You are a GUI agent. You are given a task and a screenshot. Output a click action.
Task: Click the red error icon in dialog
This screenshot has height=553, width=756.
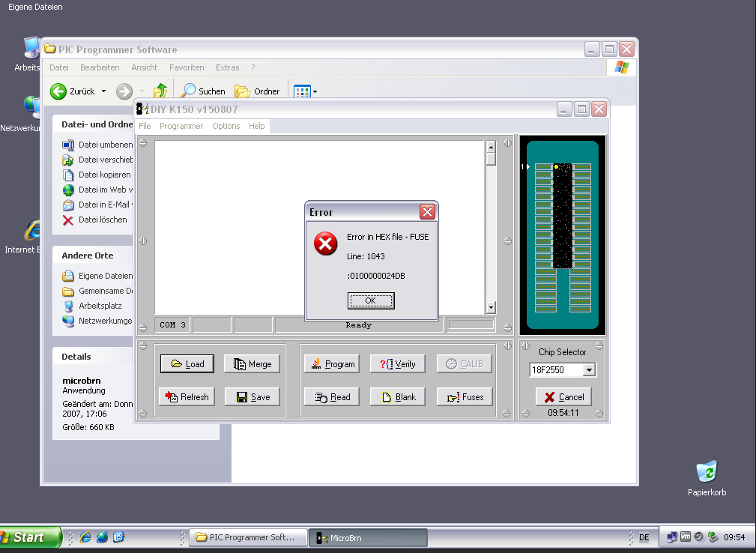click(325, 244)
